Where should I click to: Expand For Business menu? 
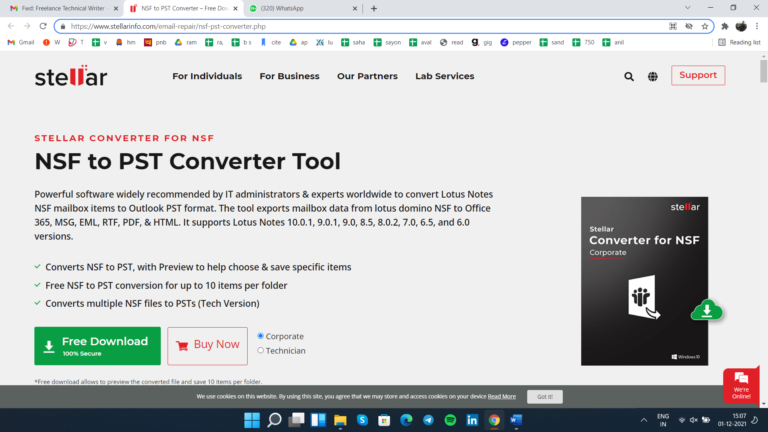pyautogui.click(x=289, y=76)
